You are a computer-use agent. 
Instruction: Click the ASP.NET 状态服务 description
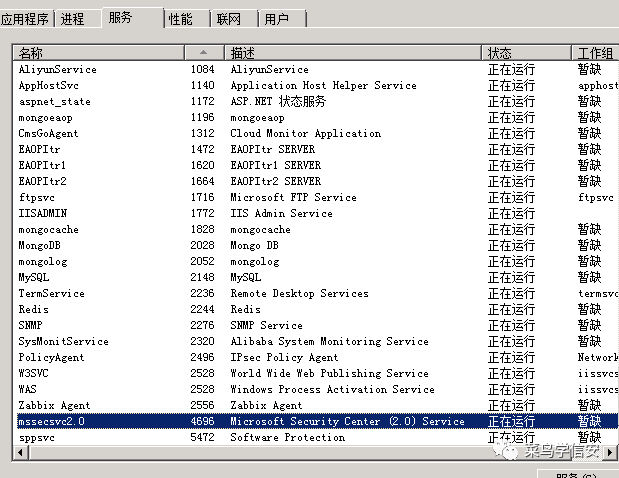pyautogui.click(x=278, y=101)
